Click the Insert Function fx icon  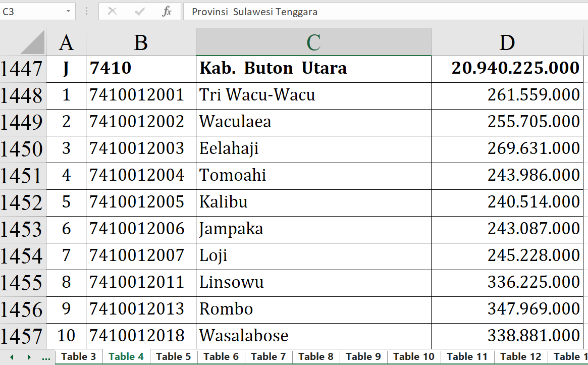click(x=167, y=11)
